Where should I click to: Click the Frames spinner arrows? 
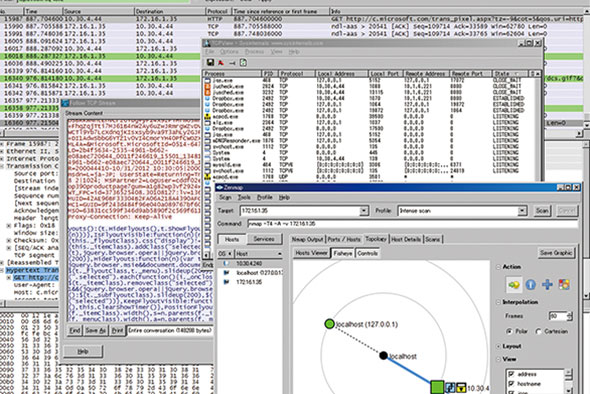570,316
